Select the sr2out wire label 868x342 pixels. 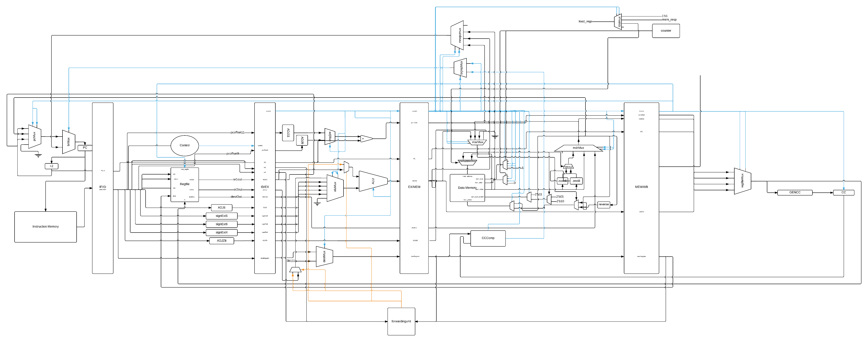[x=238, y=190]
